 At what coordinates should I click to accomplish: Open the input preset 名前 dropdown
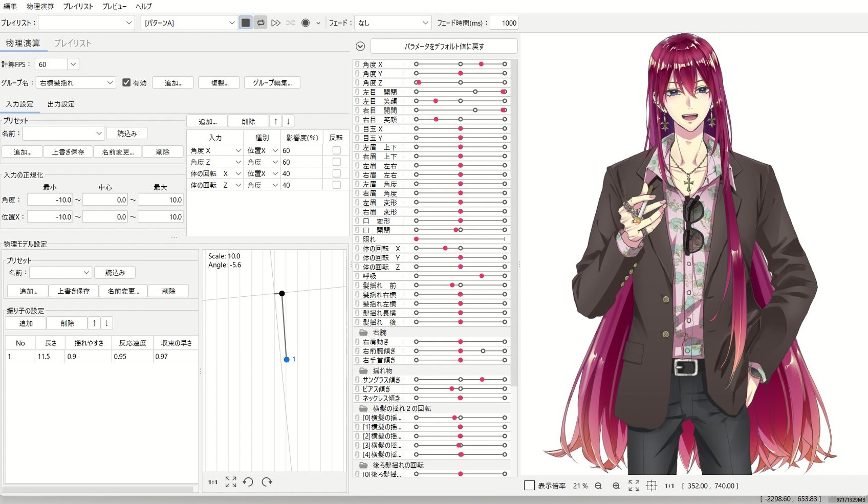[x=63, y=134]
